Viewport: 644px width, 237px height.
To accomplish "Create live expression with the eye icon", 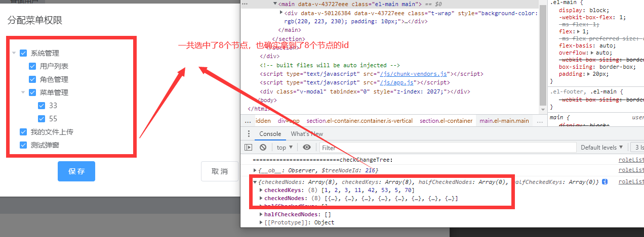I will pyautogui.click(x=307, y=148).
